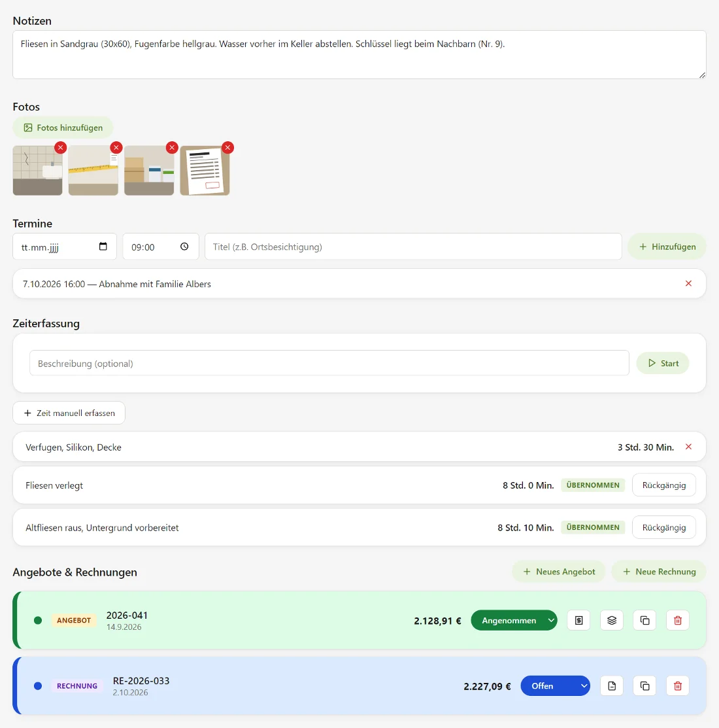Viewport: 719px width, 728px height.
Task: Delete Angebot 2026-041 with the trash icon
Action: [678, 620]
